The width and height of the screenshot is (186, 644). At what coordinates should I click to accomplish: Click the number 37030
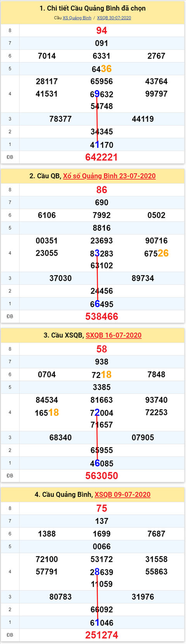pos(60,278)
